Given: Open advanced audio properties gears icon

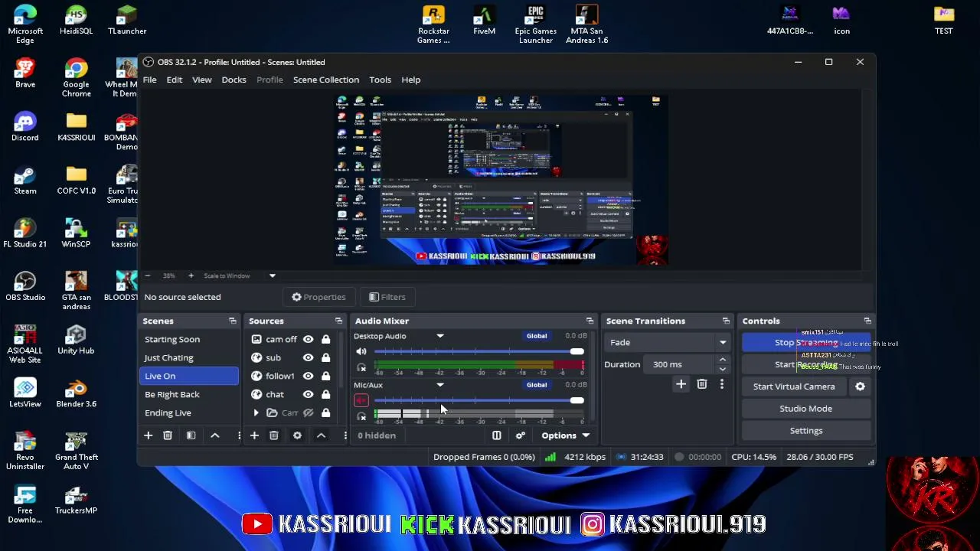Looking at the screenshot, I should coord(521,435).
